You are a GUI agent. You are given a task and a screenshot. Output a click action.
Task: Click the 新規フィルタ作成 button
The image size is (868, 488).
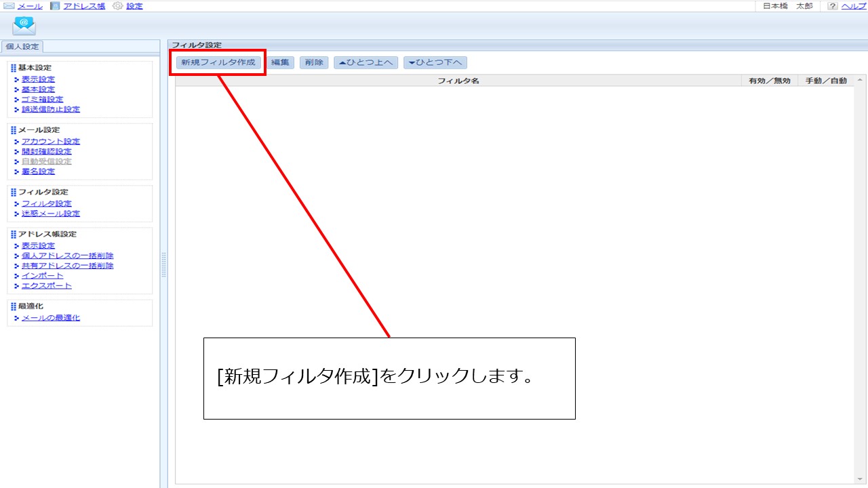pyautogui.click(x=218, y=62)
